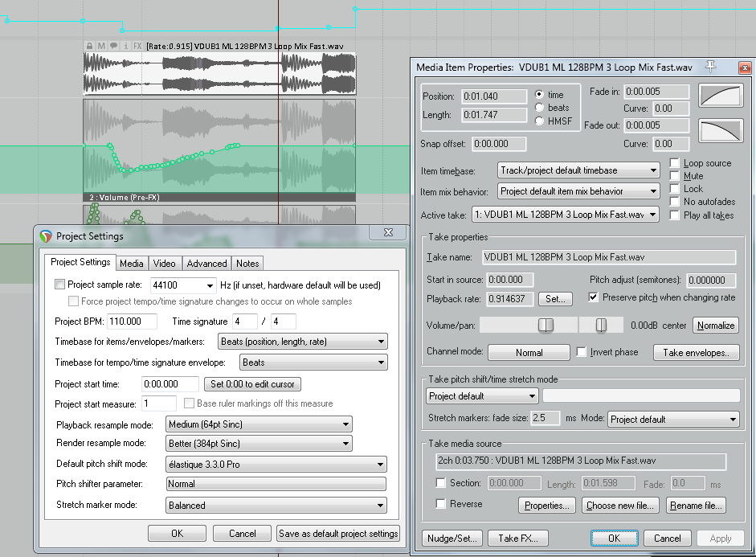Open the Video tab in Project Settings
The width and height of the screenshot is (756, 557).
tap(164, 264)
